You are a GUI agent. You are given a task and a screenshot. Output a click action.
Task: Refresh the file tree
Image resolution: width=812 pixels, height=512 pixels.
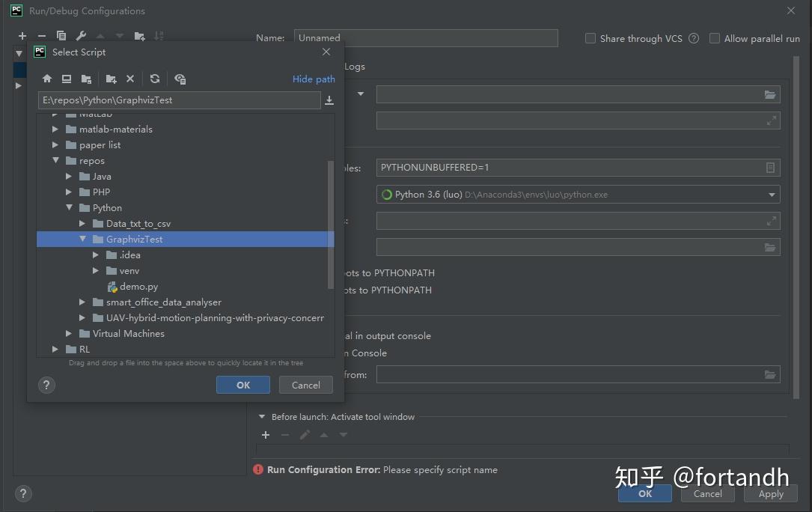155,79
